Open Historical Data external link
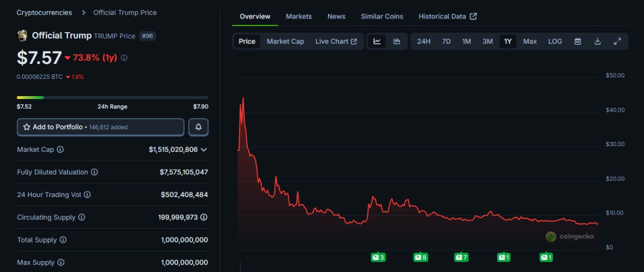The width and height of the screenshot is (644, 272). 447,16
